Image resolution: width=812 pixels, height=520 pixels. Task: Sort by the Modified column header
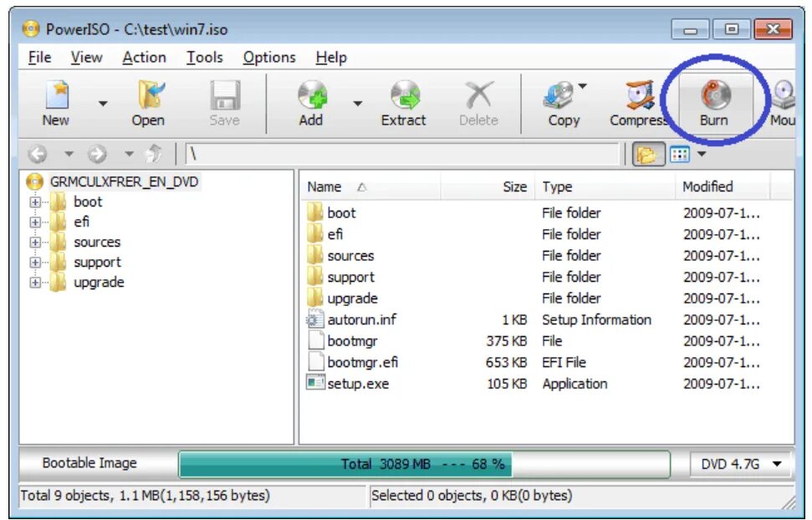722,187
